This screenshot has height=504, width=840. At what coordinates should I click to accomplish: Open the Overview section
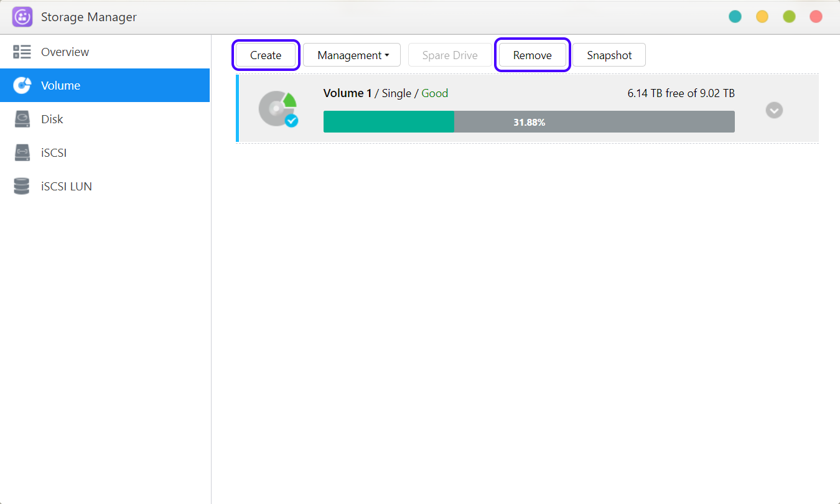click(65, 52)
